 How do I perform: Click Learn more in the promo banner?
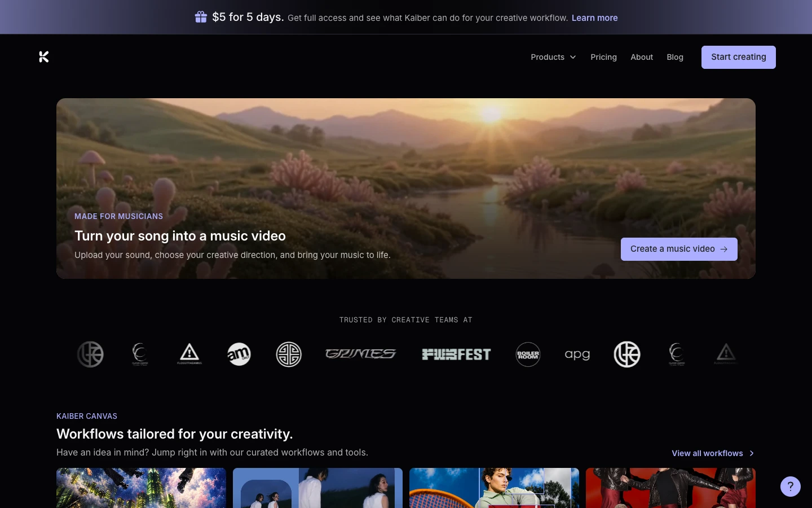tap(594, 18)
